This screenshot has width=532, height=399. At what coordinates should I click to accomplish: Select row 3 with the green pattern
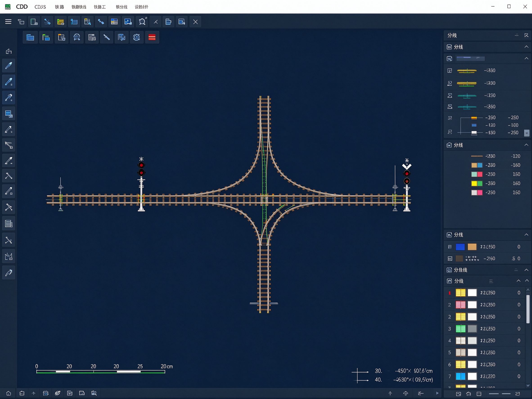(485, 329)
